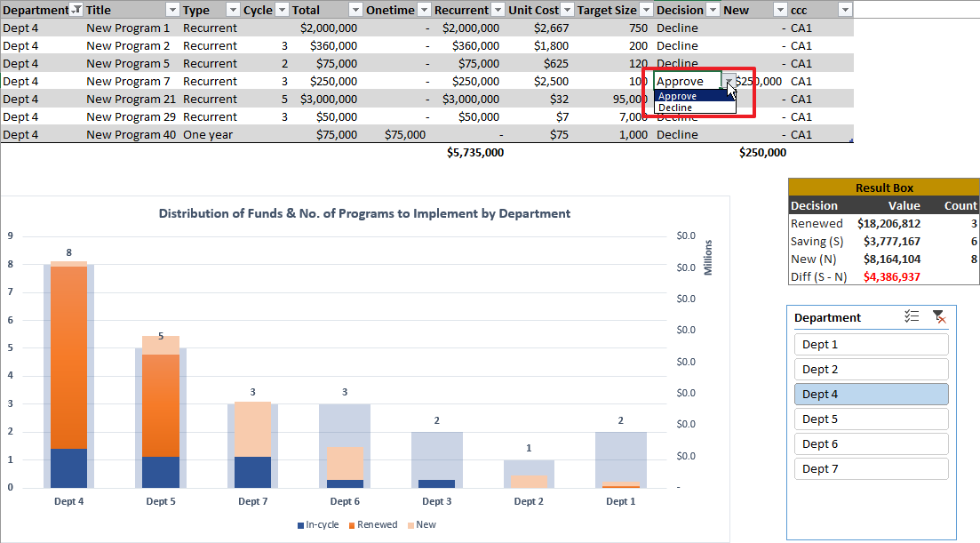The height and width of the screenshot is (543, 980).
Task: Toggle Dept 4 slicer button
Action: (871, 395)
